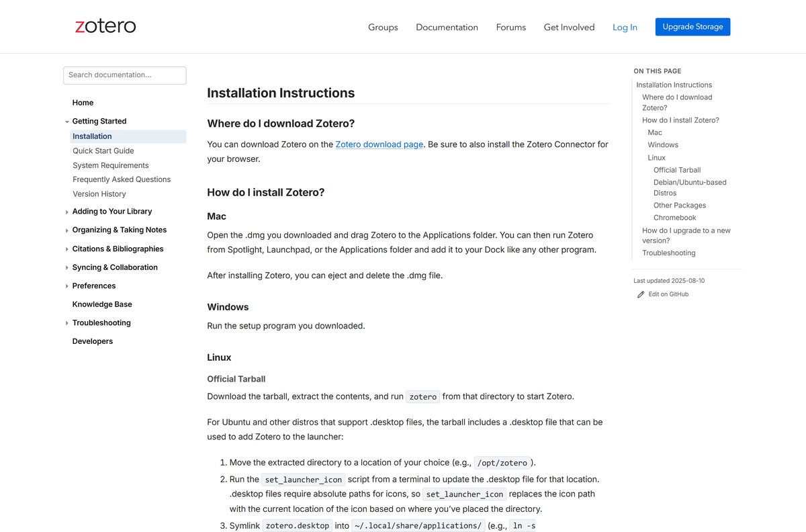Open the Edit on GitHub link
Image resolution: width=806 pixels, height=532 pixels.
(668, 294)
